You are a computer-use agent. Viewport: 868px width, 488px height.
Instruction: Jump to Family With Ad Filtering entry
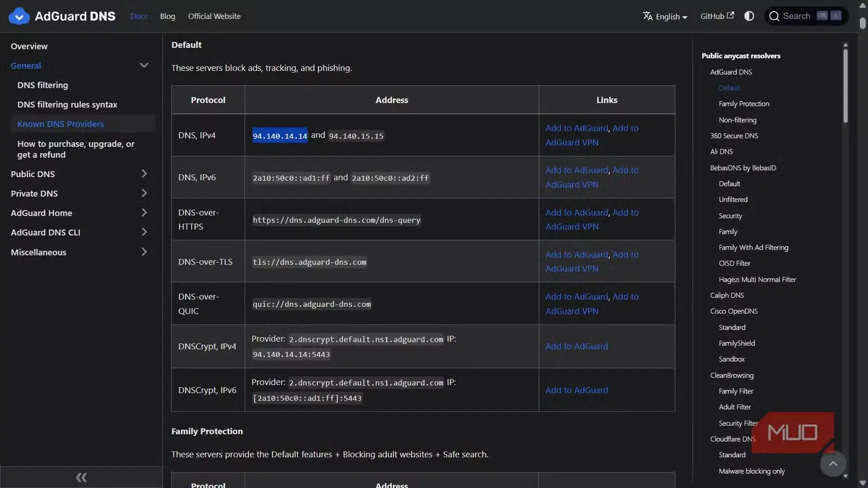[x=754, y=248]
